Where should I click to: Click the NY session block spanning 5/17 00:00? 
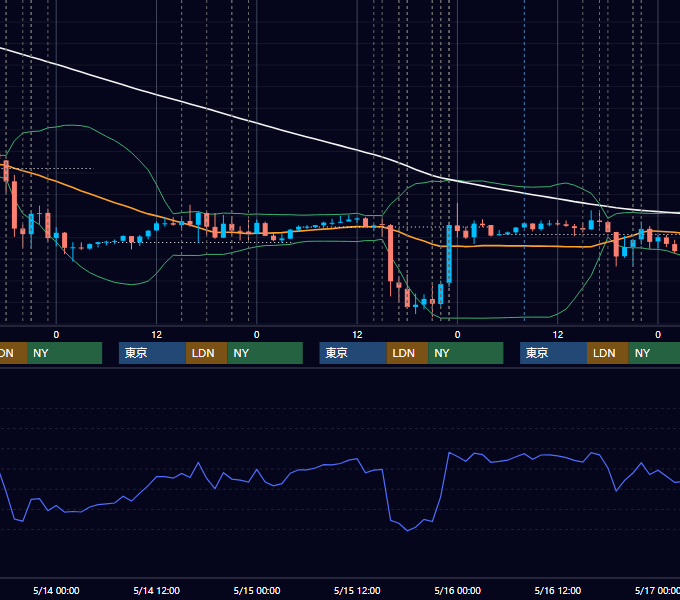654,353
